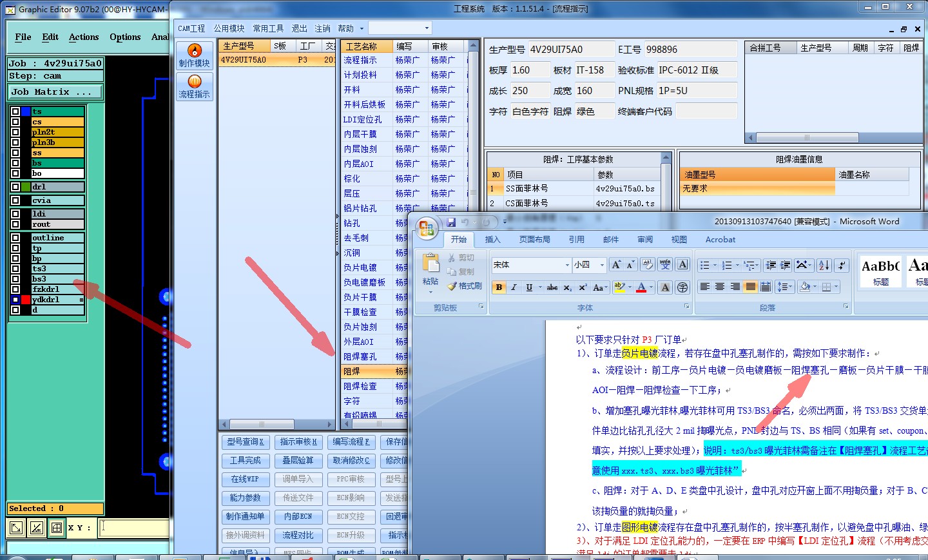Image resolution: width=928 pixels, height=560 pixels.
Task: Click the red color swatch on ydkdrl layer
Action: click(x=26, y=300)
